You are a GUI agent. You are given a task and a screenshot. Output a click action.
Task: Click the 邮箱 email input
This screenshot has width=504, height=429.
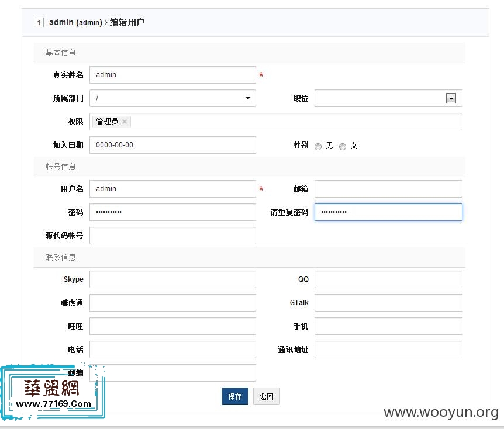coord(388,189)
